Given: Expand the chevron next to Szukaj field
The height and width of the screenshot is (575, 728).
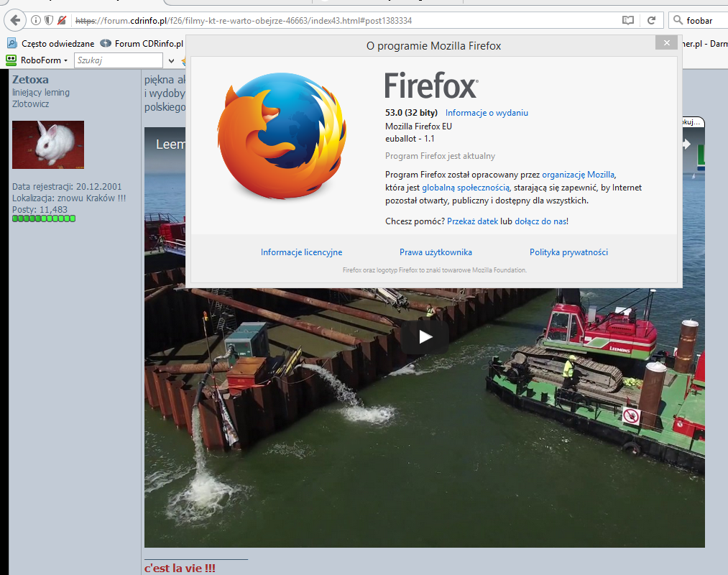Looking at the screenshot, I should click(171, 60).
